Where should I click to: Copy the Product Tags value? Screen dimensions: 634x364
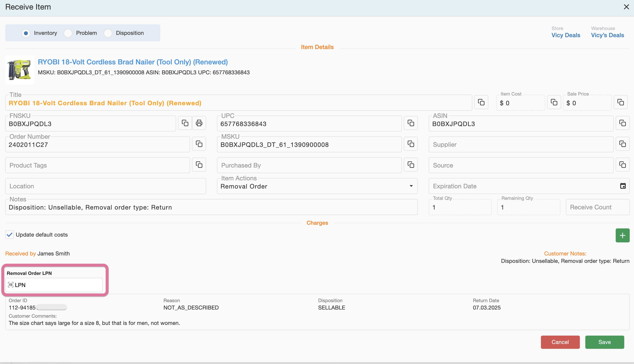point(199,165)
